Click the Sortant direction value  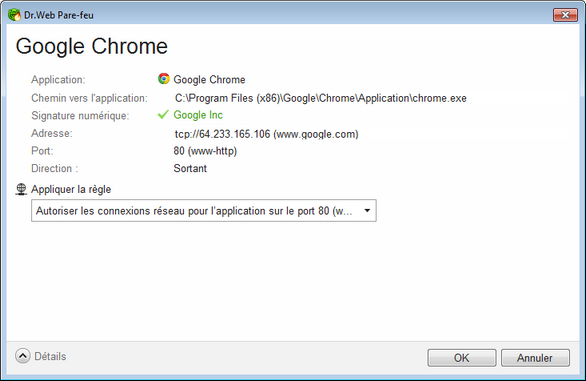click(x=190, y=168)
